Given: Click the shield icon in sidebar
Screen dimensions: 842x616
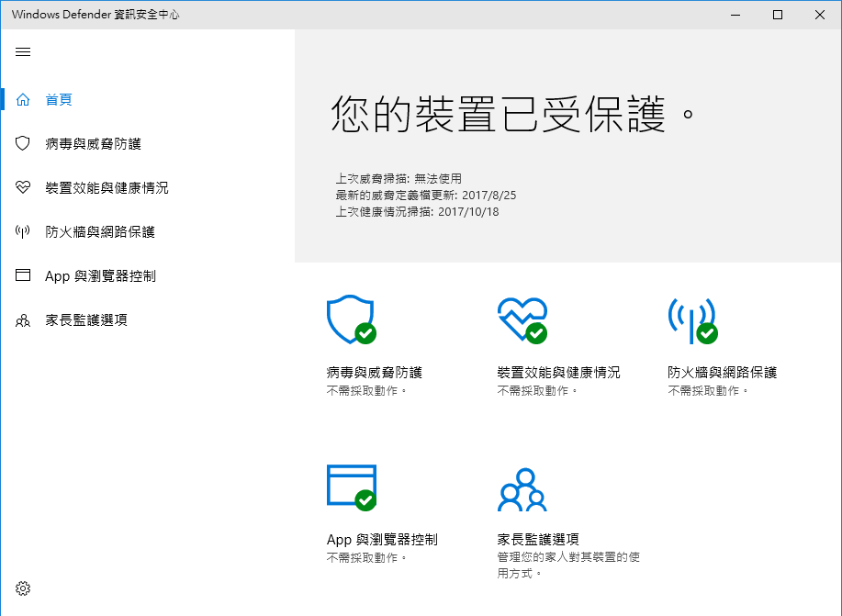Looking at the screenshot, I should tap(23, 143).
